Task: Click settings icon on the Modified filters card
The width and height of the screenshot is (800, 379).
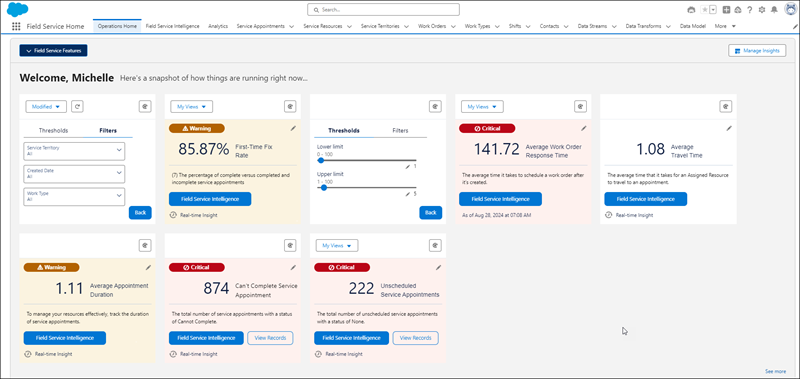Action: [x=145, y=107]
